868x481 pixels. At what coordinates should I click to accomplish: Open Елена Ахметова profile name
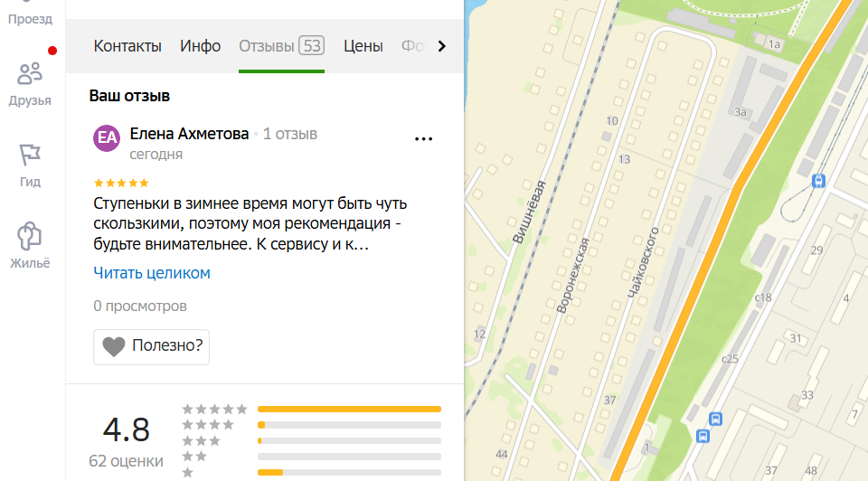click(x=189, y=134)
